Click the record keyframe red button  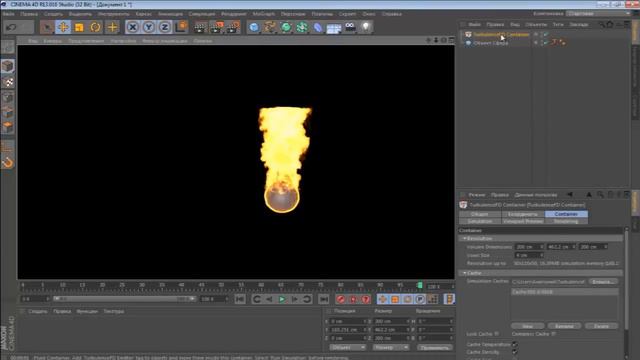[x=341, y=299]
